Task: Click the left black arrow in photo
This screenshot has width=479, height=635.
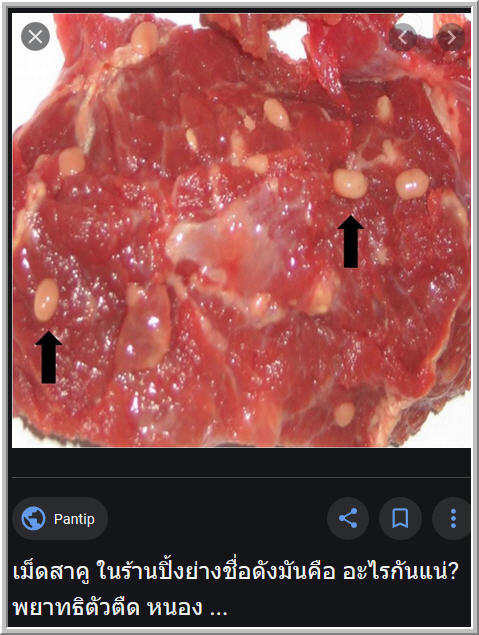Action: pos(49,357)
